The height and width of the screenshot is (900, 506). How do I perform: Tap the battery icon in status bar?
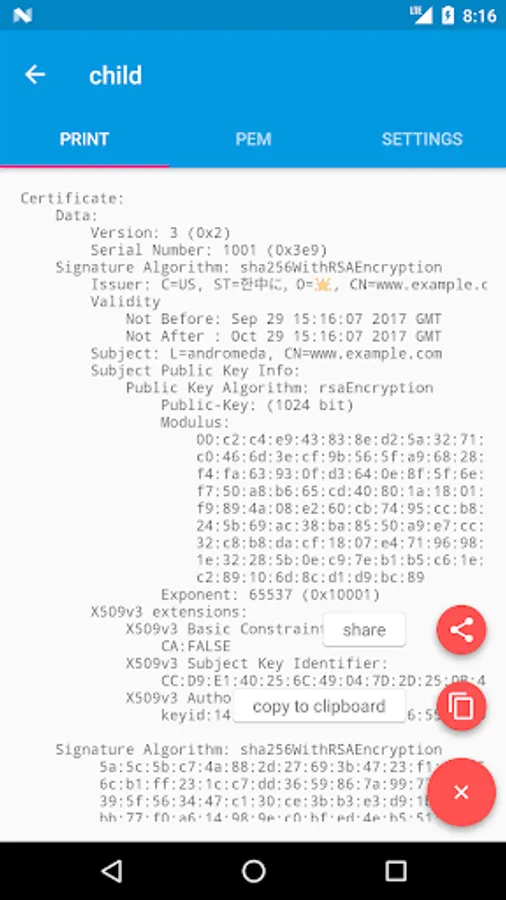click(x=447, y=15)
